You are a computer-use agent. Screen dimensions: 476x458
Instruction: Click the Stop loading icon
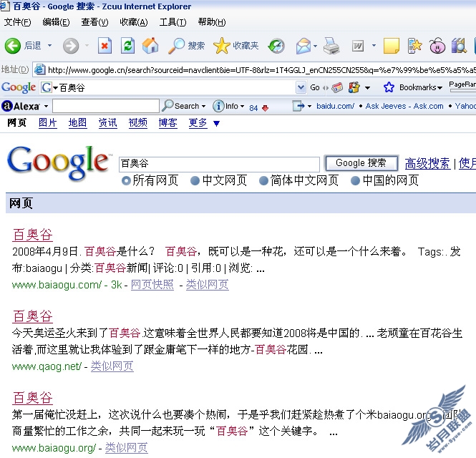pyautogui.click(x=105, y=46)
